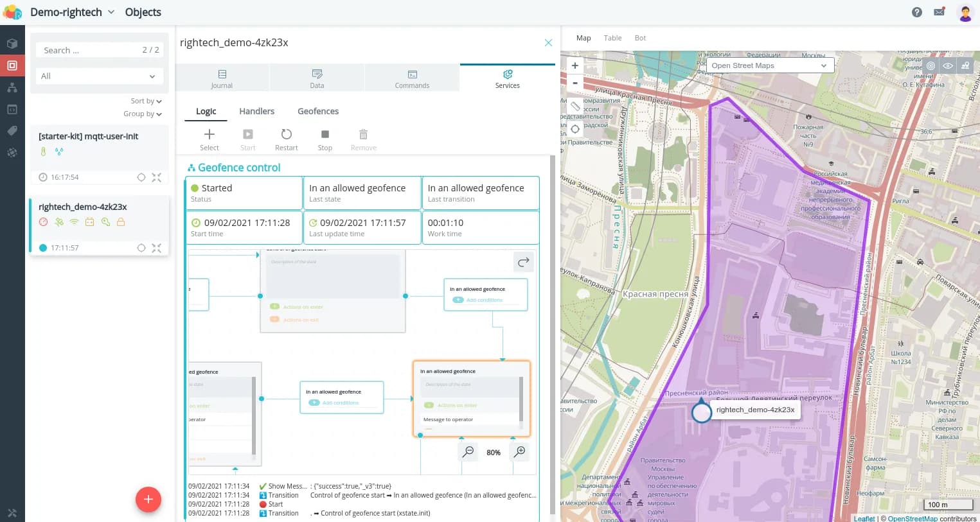Open the Commands tab
This screenshot has width=980, height=522.
[x=412, y=78]
